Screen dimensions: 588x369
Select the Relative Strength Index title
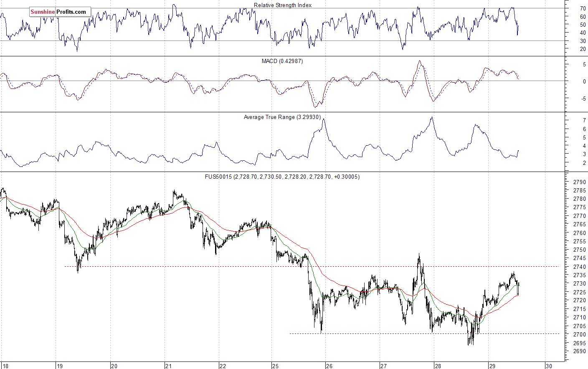(x=283, y=5)
